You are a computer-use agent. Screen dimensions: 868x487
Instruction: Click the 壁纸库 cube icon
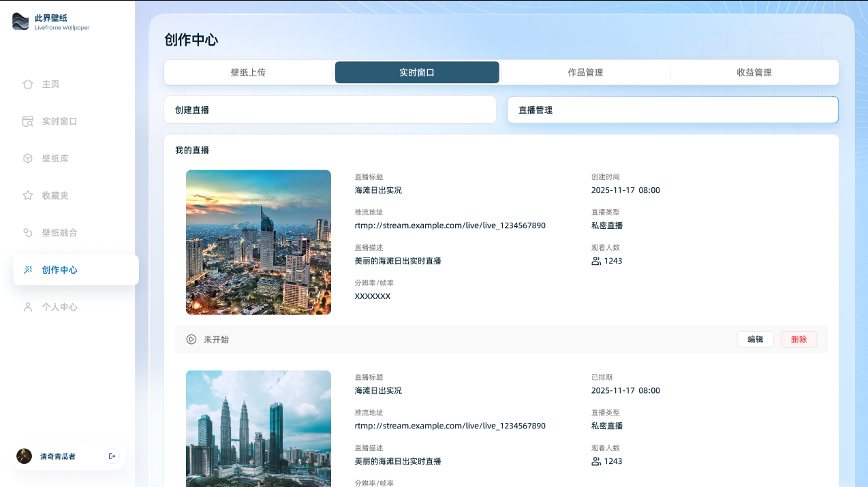(28, 158)
